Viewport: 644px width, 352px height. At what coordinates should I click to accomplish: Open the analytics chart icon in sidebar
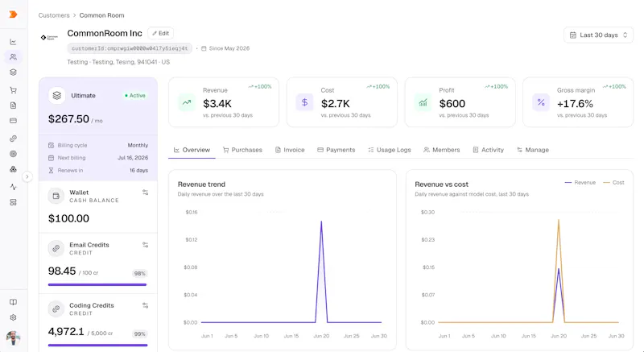pyautogui.click(x=13, y=42)
